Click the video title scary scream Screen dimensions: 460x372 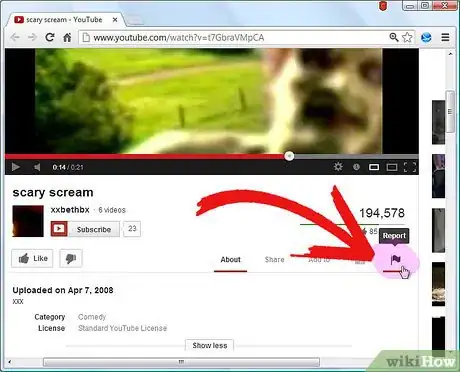pyautogui.click(x=53, y=192)
